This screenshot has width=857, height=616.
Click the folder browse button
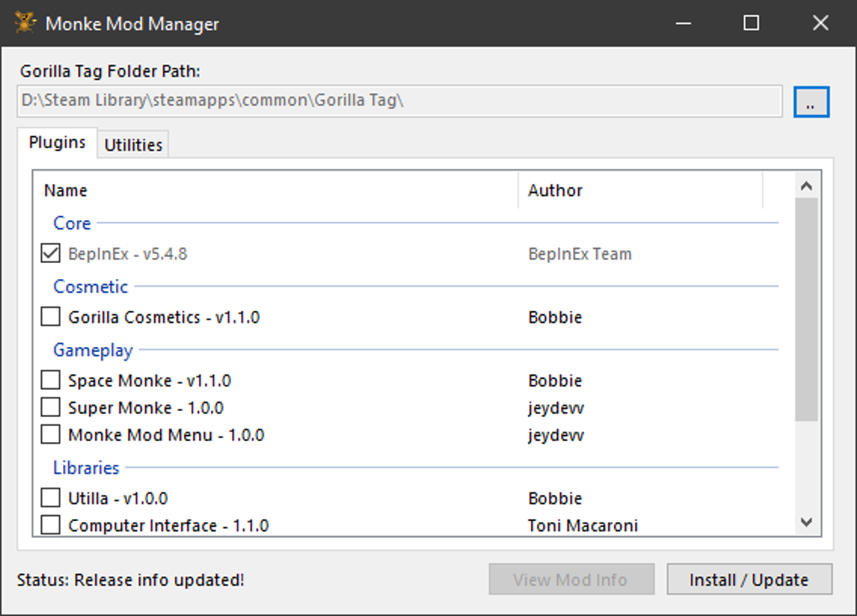(811, 103)
